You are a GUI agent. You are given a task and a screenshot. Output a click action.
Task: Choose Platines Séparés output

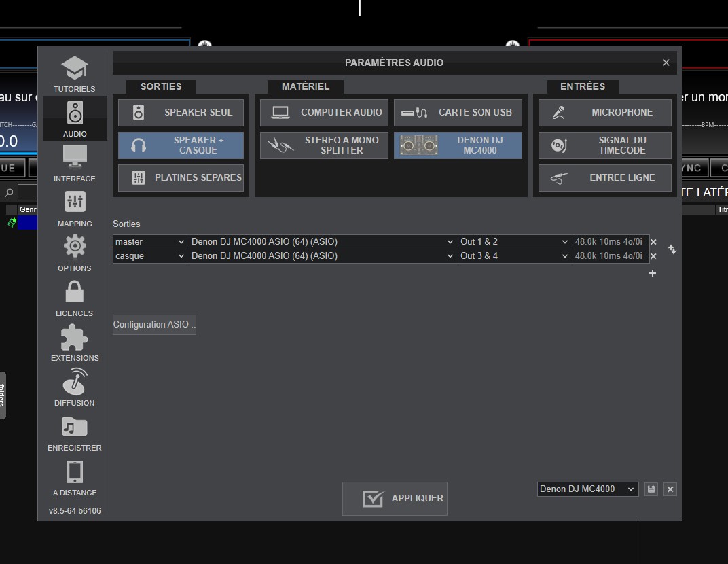tap(181, 178)
